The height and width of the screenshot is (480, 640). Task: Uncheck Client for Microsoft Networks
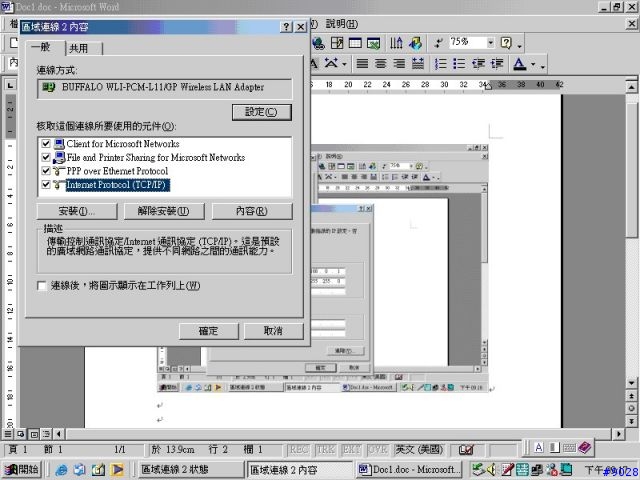click(46, 144)
